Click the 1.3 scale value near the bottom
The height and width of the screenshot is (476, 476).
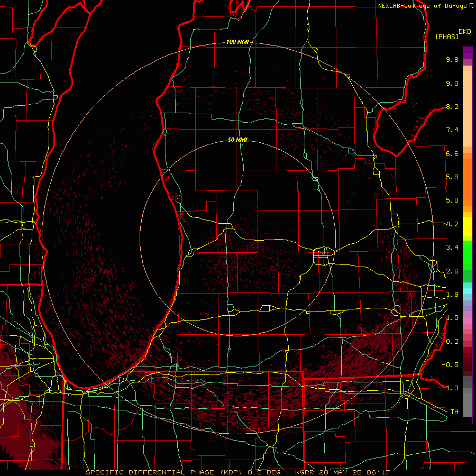(452, 388)
